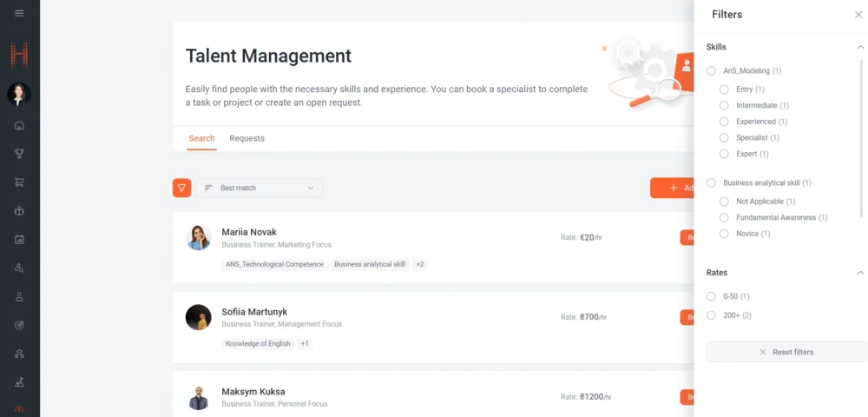Screen dimensions: 868x417
Task: Select the AnS_Modeling skill filter
Action: point(712,71)
